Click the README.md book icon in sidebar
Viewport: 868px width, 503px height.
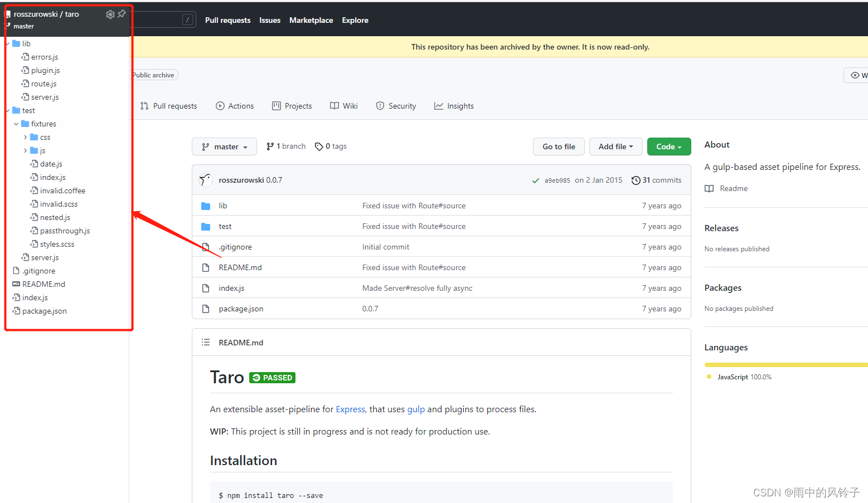click(16, 284)
